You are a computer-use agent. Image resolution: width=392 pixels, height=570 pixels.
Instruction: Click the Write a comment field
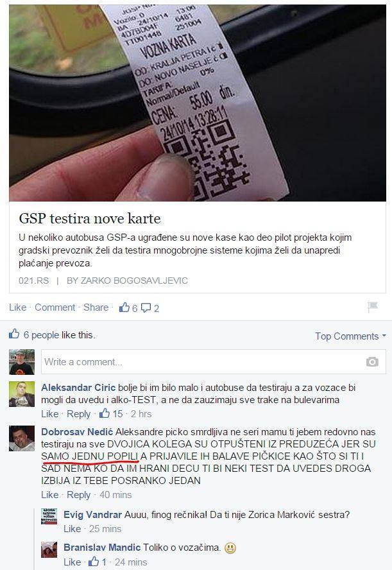point(213,361)
